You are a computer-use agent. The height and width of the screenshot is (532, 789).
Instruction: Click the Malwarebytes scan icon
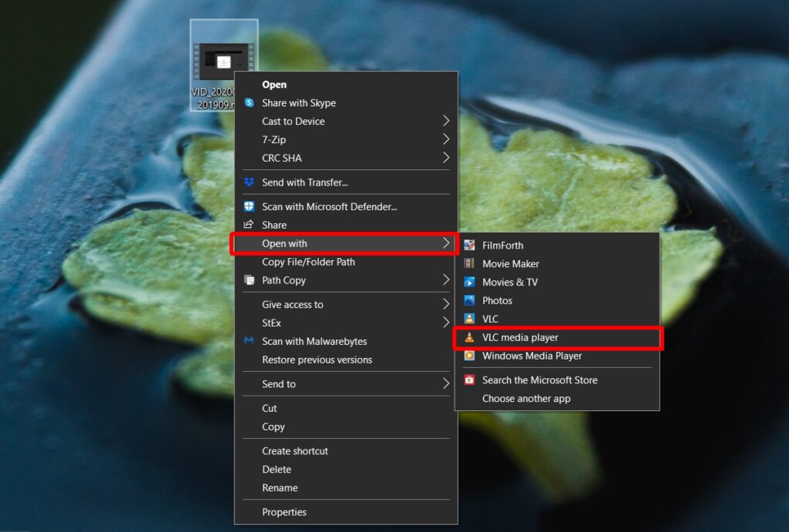point(248,341)
